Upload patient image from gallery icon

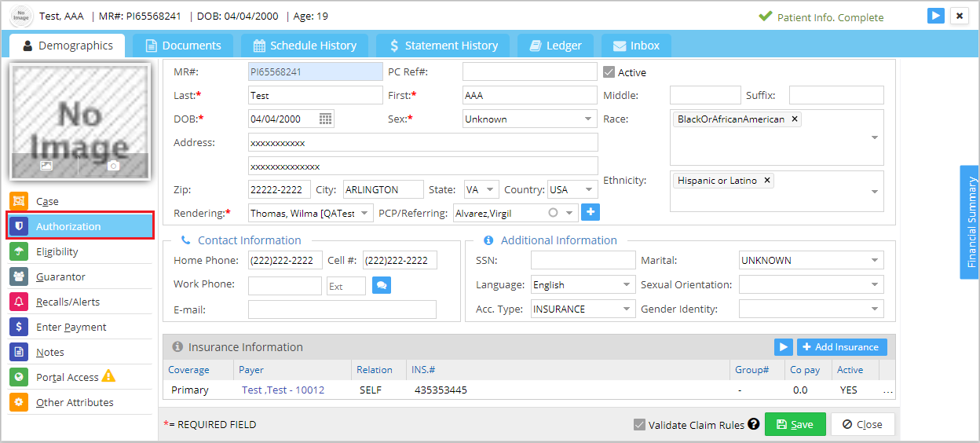point(46,166)
